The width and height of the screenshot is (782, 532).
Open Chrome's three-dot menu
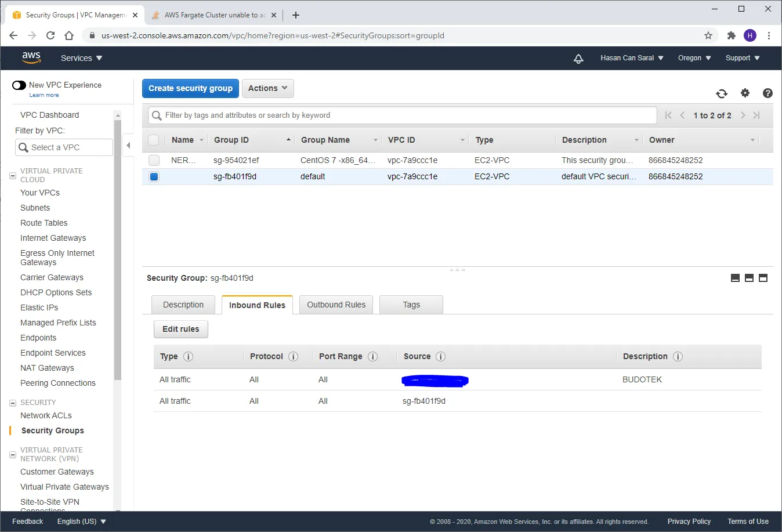(x=769, y=35)
